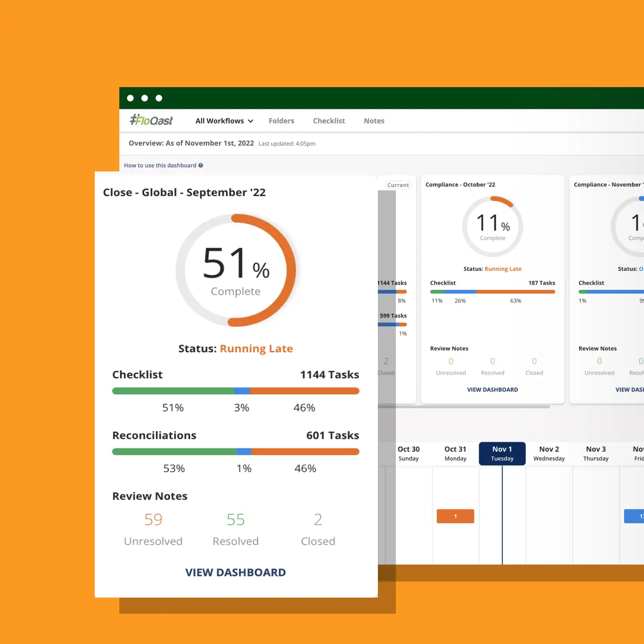Select the Nov 1 Tuesday column header
This screenshot has width=644, height=644.
(502, 454)
